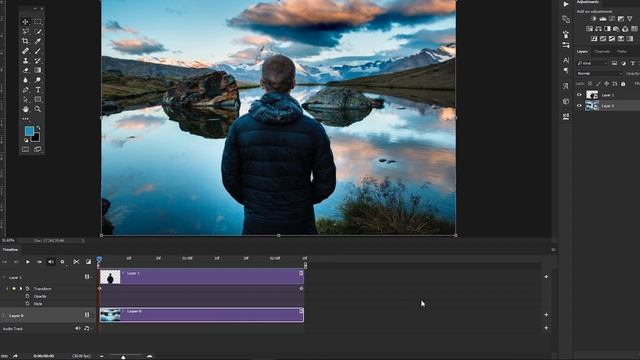Select the Horizontal Type tool
This screenshot has height=360, width=640.
tap(38, 90)
